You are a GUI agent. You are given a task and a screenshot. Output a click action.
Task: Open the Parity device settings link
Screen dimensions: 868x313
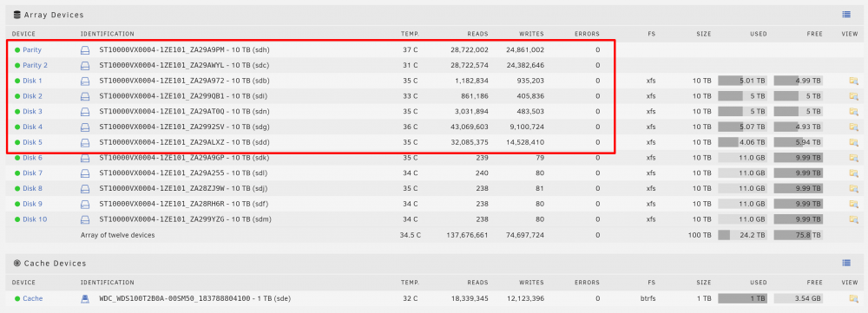[32, 49]
